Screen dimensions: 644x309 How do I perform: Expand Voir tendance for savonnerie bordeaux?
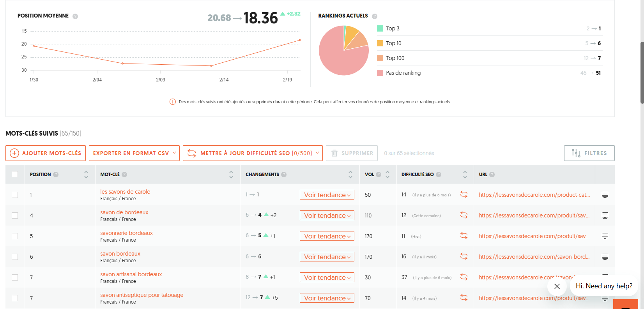[x=327, y=236]
